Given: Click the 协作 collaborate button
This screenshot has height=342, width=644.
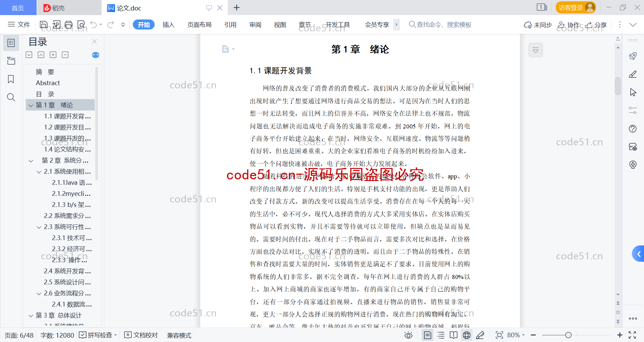Looking at the screenshot, I should coord(569,24).
